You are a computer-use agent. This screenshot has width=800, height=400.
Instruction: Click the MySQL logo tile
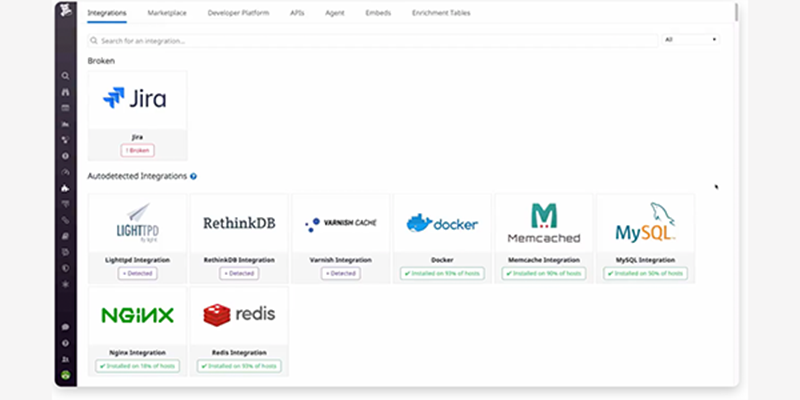645,223
